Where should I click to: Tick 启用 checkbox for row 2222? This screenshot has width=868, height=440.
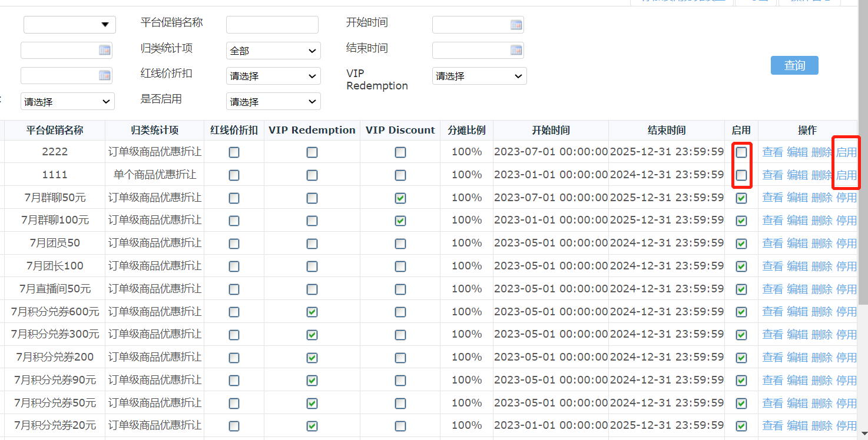click(x=741, y=152)
